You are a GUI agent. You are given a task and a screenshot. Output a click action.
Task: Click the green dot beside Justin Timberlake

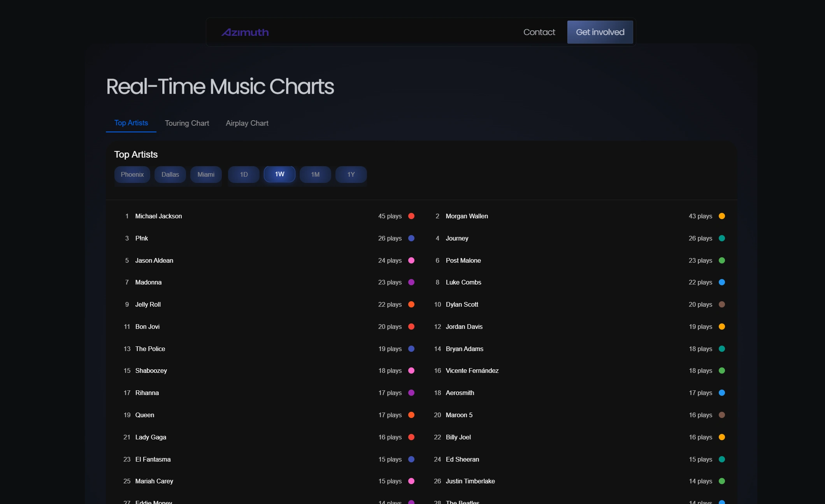[x=722, y=481]
